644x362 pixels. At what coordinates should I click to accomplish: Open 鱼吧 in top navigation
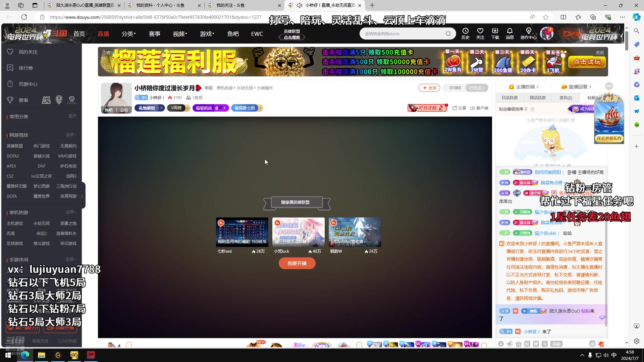233,34
